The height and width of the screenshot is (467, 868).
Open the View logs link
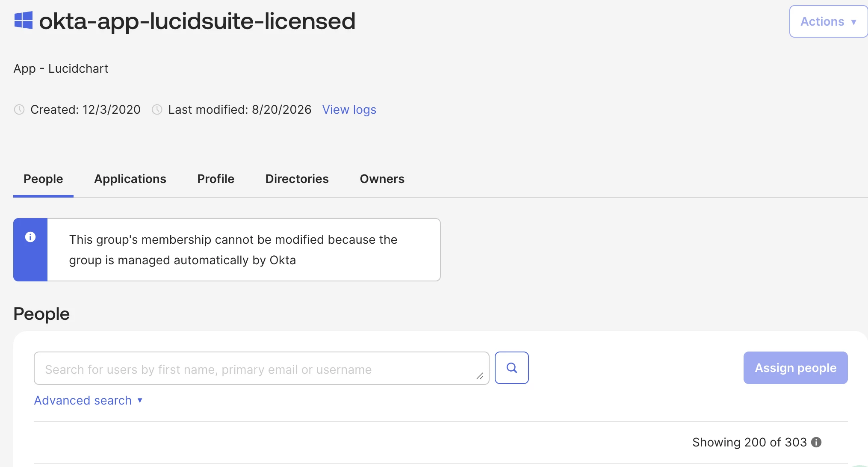[x=349, y=109]
